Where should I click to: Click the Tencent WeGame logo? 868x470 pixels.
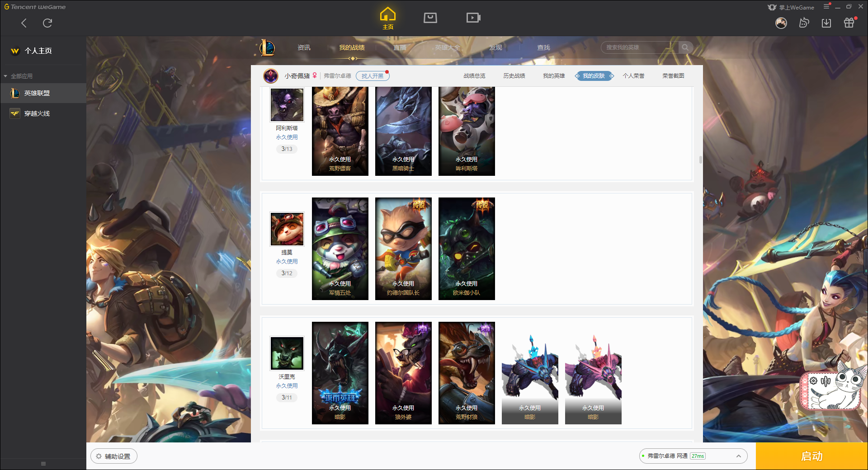tap(35, 7)
